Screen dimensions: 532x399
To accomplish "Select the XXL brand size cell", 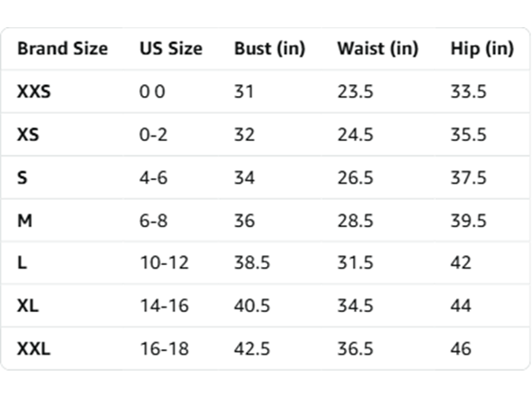I will [x=33, y=349].
